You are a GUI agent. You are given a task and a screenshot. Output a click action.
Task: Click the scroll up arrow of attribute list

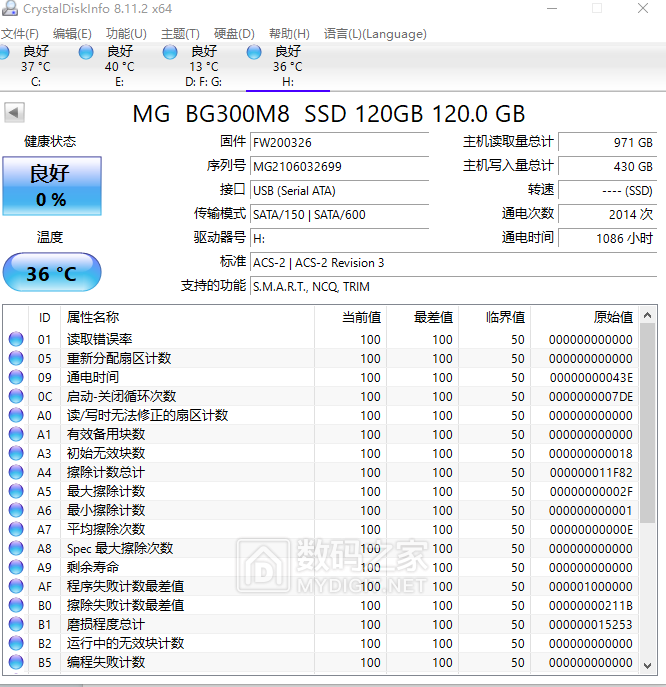point(648,315)
